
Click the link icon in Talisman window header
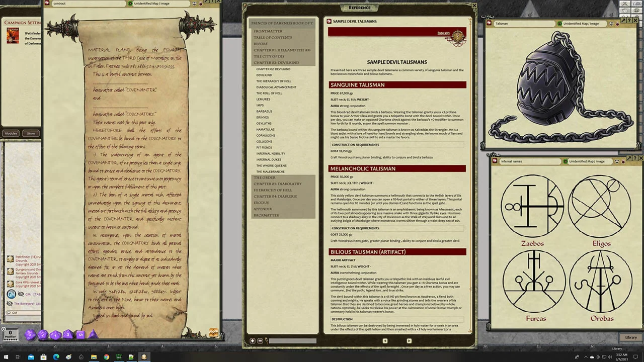(x=490, y=23)
